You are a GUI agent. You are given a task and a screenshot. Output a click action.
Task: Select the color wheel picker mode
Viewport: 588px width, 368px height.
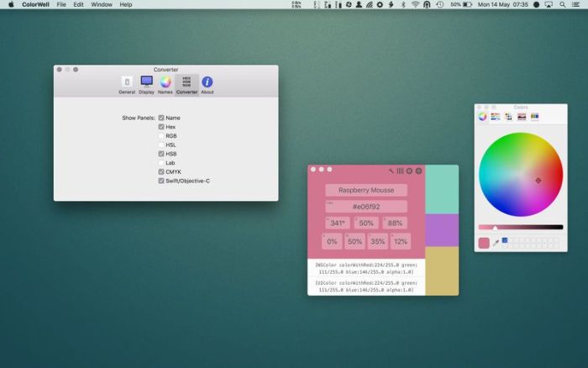(x=483, y=117)
